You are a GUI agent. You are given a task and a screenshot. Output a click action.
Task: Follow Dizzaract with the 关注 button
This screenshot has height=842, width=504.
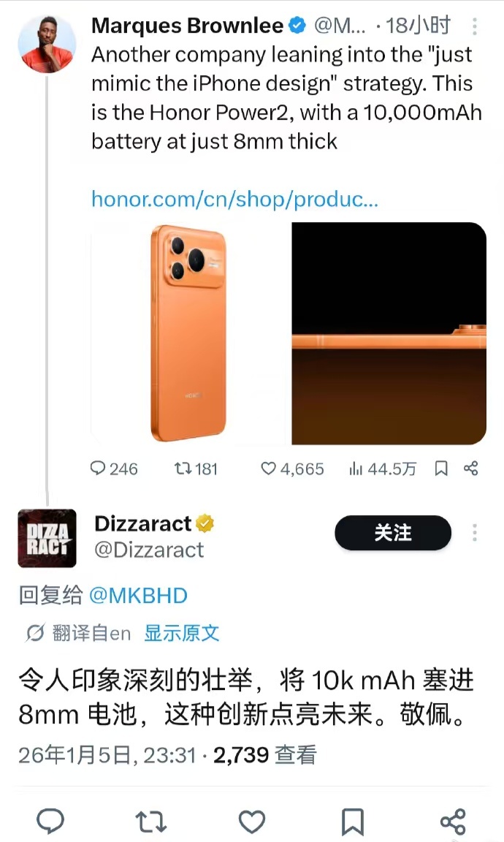tap(393, 533)
